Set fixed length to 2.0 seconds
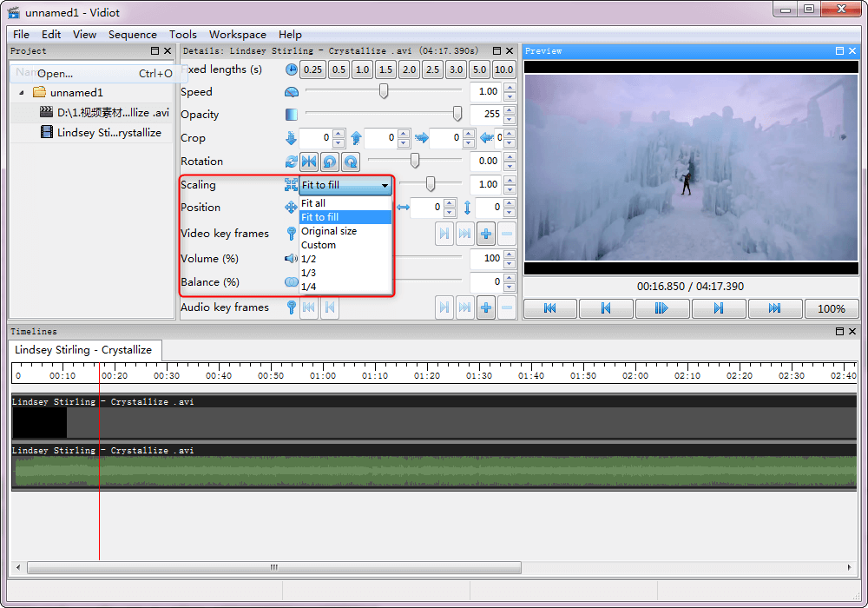This screenshot has height=608, width=868. pyautogui.click(x=409, y=69)
